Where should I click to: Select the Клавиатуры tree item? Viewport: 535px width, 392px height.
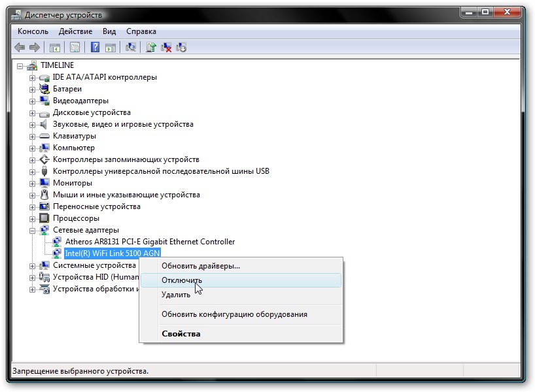[74, 136]
